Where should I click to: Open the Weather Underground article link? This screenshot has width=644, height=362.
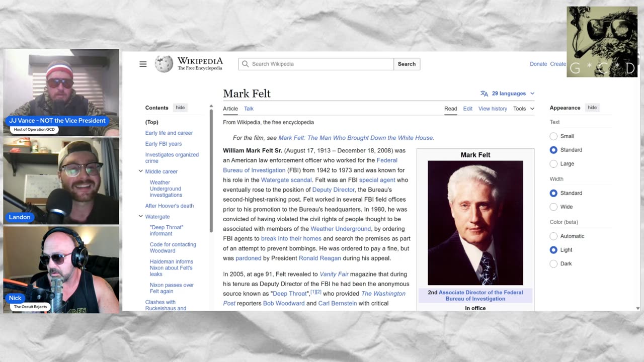341,229
